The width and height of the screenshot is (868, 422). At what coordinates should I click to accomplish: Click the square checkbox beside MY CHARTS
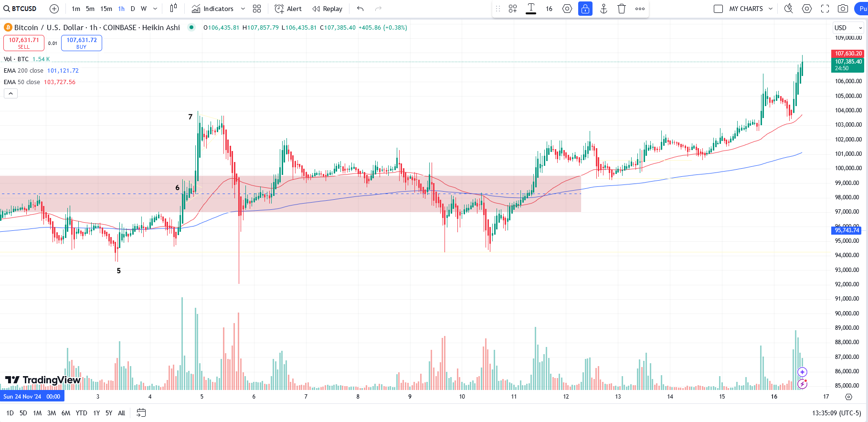[718, 9]
